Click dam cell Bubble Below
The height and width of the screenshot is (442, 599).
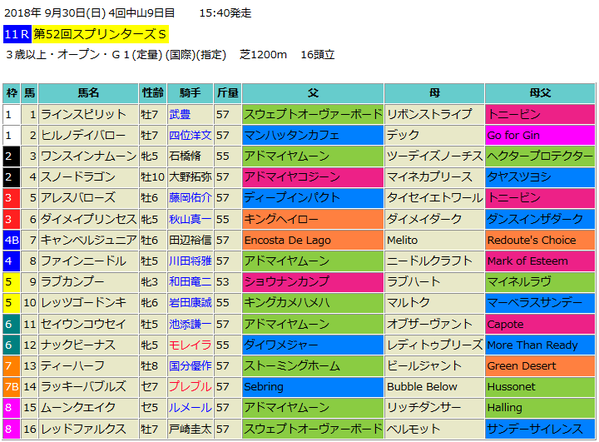coord(434,387)
